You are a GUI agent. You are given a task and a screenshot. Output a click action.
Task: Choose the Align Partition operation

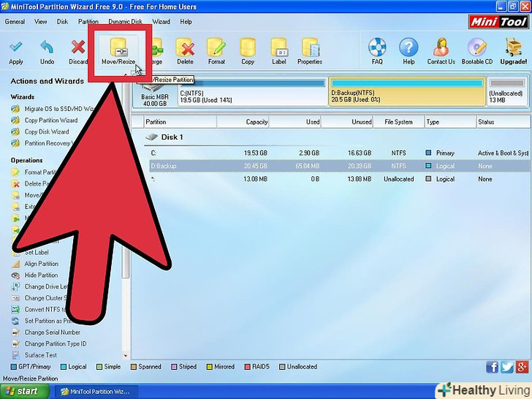click(35, 264)
